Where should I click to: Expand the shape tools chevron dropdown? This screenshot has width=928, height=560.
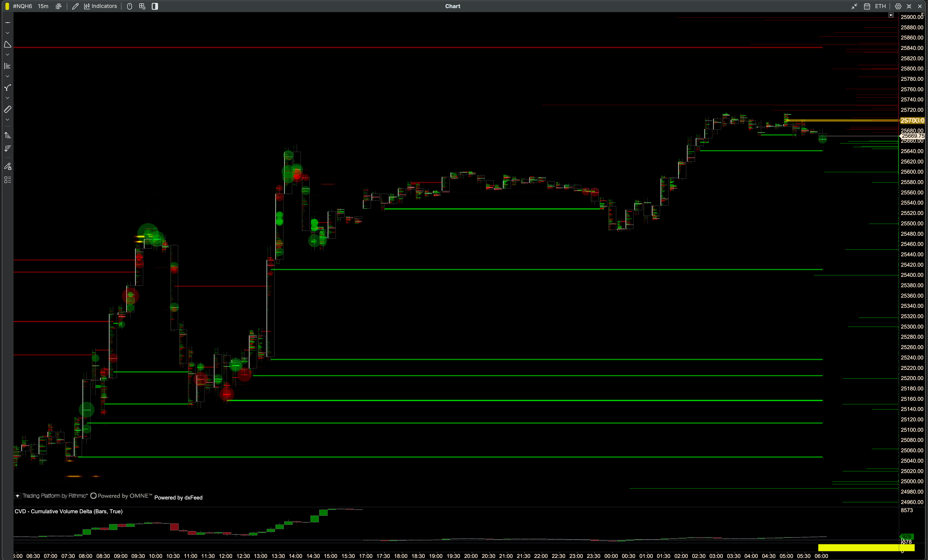point(7,55)
